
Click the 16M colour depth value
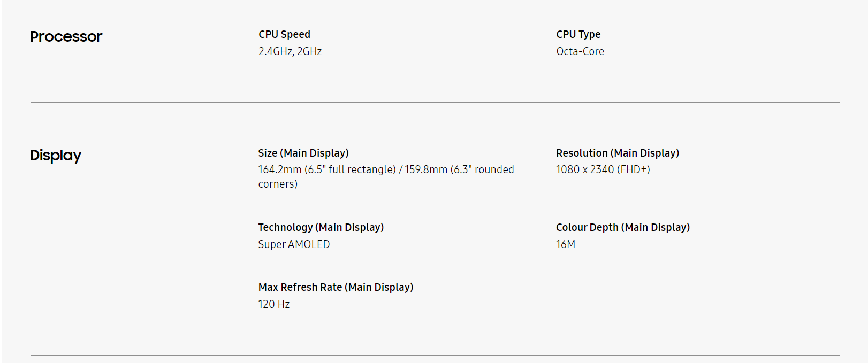(x=566, y=244)
